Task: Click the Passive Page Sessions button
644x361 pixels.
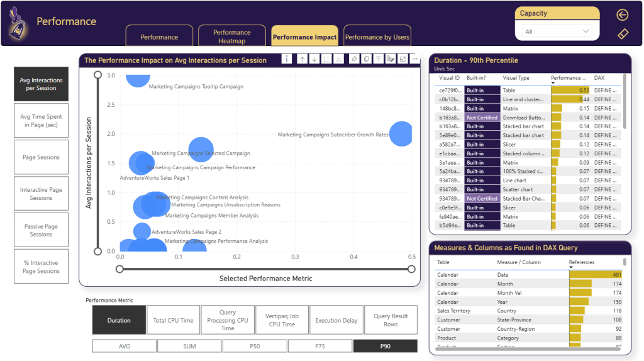Action: (x=41, y=230)
